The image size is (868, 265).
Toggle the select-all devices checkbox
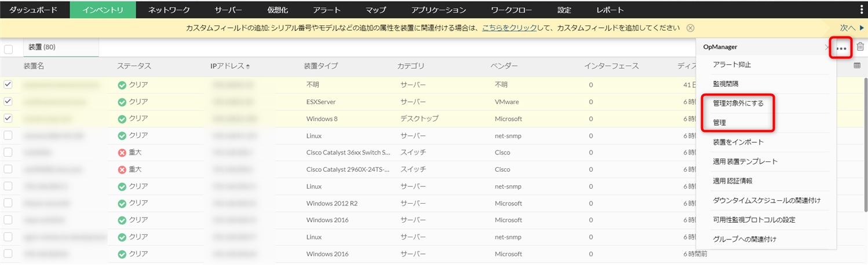8,49
